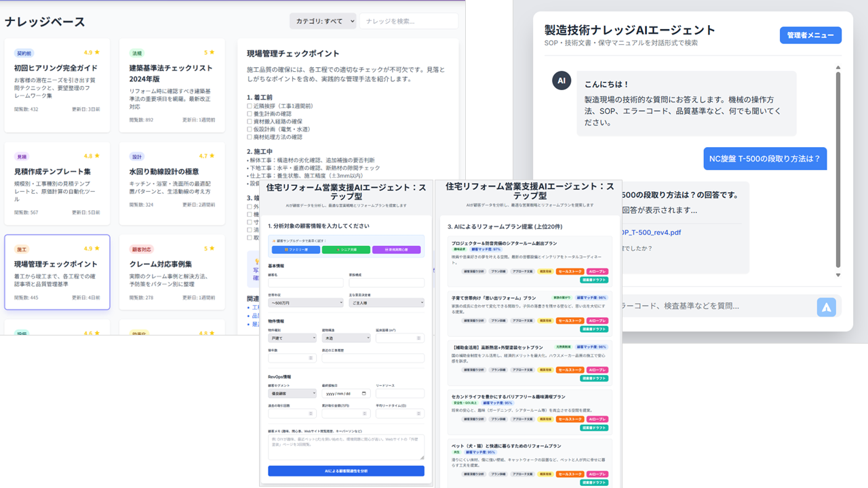Select the シニア夫婦 sample data chip
868x488 pixels.
click(x=346, y=249)
